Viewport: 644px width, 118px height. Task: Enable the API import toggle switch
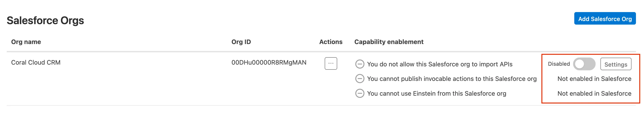pos(584,64)
